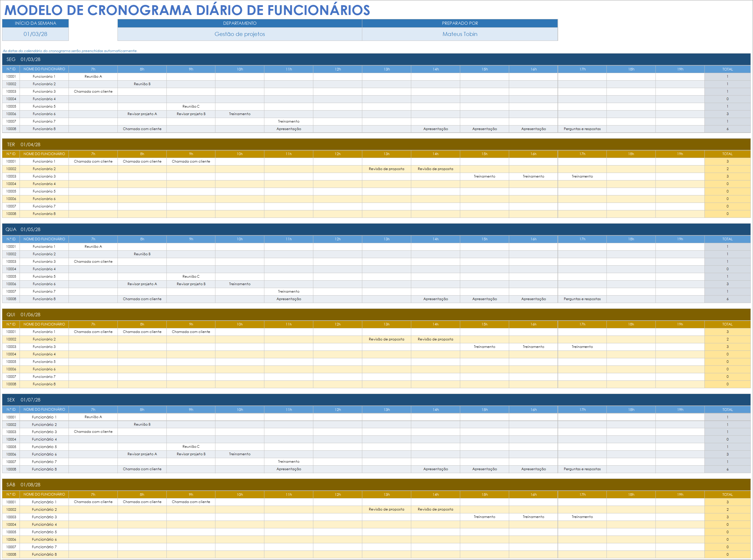Edit the week start date below 'INÍCIO DA SEMANA'
753x560 pixels.
pos(35,34)
